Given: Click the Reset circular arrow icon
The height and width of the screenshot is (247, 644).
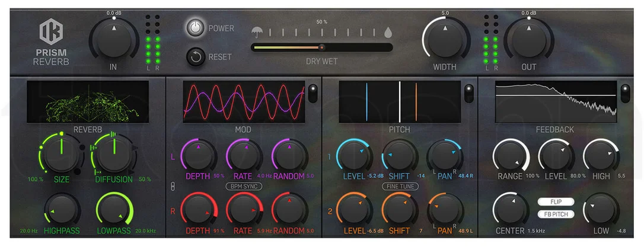Looking at the screenshot, I should click(x=196, y=57).
